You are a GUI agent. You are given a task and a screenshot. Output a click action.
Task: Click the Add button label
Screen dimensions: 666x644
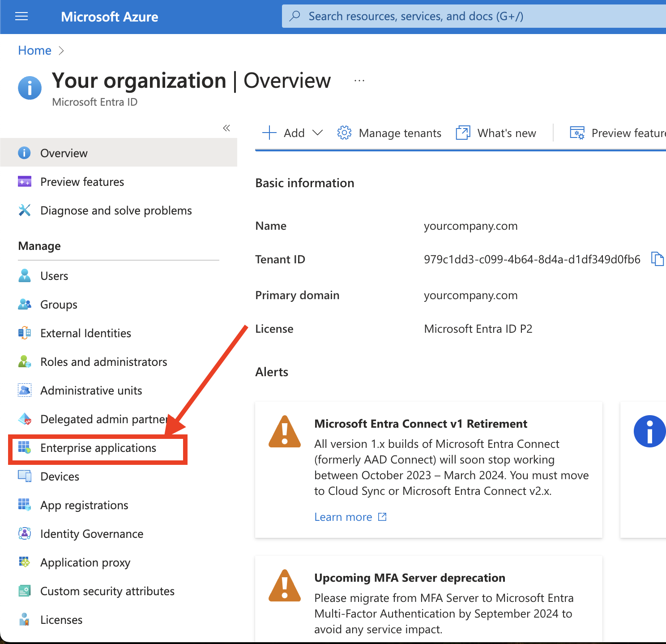pos(294,133)
